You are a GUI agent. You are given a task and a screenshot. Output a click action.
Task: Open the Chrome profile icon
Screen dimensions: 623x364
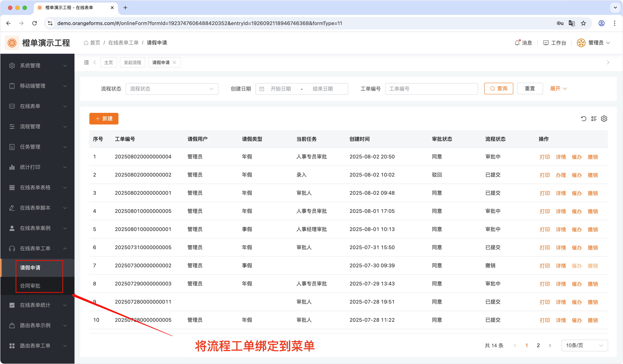tap(601, 23)
